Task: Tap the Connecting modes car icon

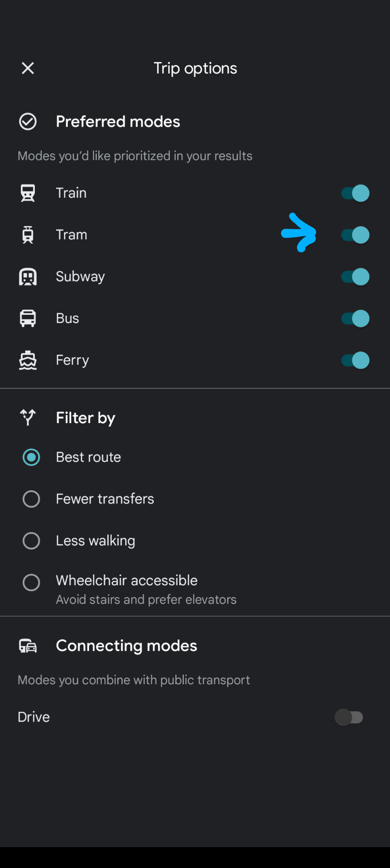Action: [x=28, y=646]
